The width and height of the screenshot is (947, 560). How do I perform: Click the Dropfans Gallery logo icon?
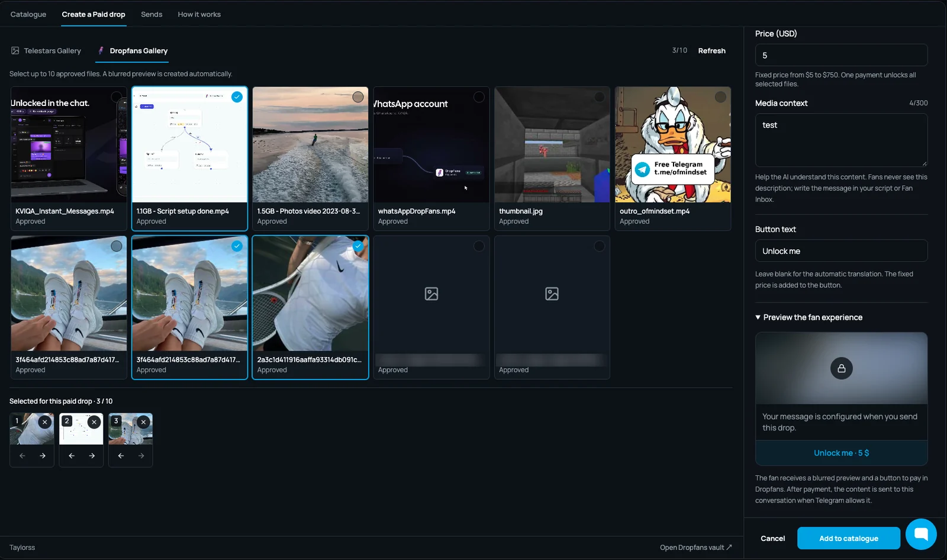101,51
